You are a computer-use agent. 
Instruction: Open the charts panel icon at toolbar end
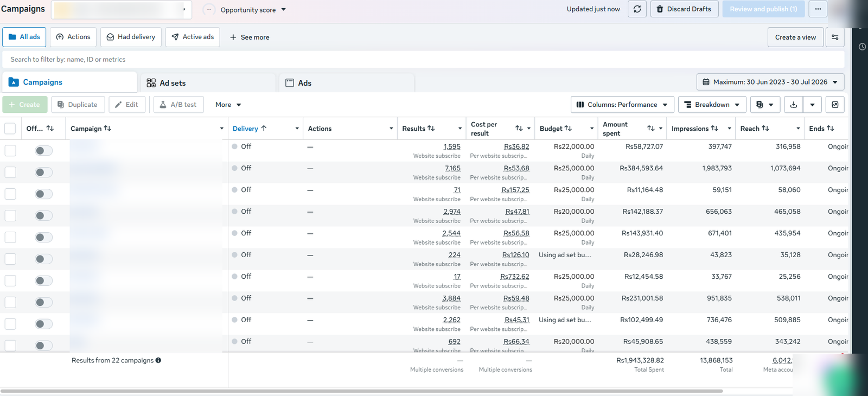835,105
